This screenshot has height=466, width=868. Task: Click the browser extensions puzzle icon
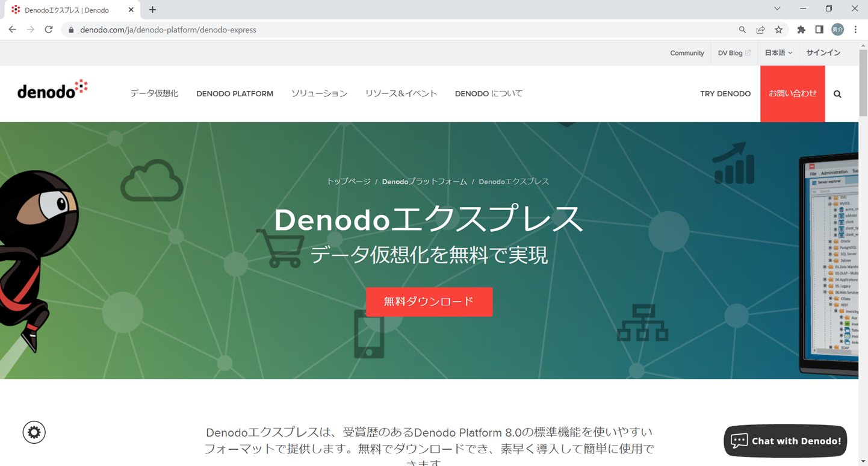801,29
